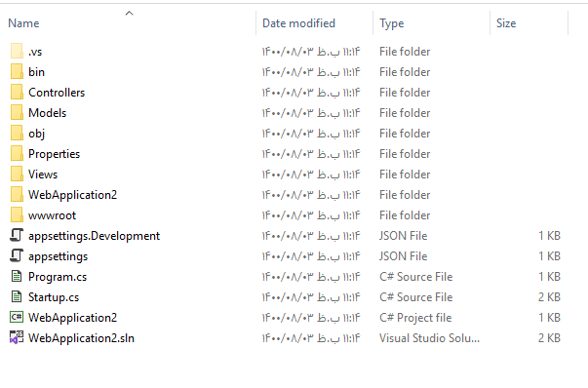
Task: Click the appsettings.Development JSON file icon
Action: 17,235
